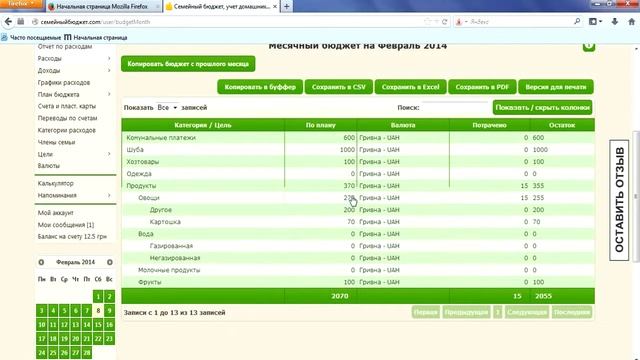Image resolution: width=640 pixels, height=360 pixels.
Task: Click the search magnifier icon
Action: point(577,21)
